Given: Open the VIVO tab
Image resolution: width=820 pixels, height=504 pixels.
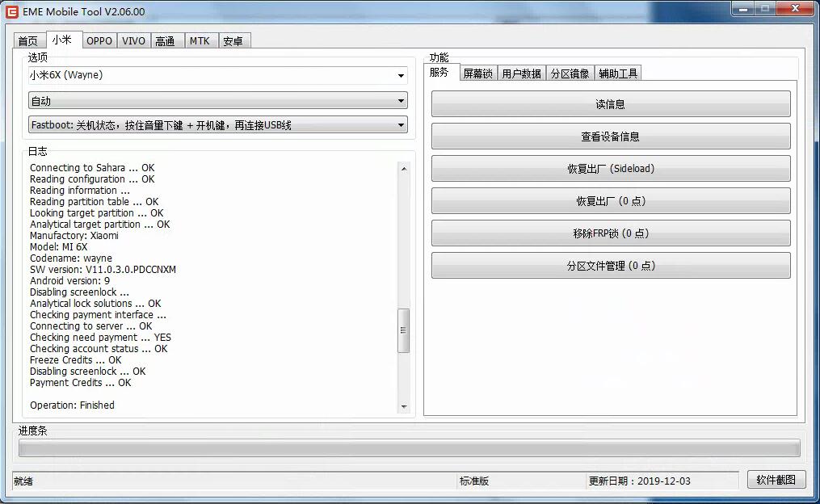Looking at the screenshot, I should click(134, 40).
